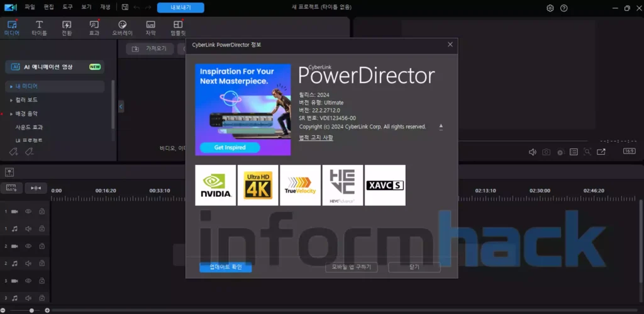
Task: Select 사운드 효과 in the library list
Action: (29, 127)
